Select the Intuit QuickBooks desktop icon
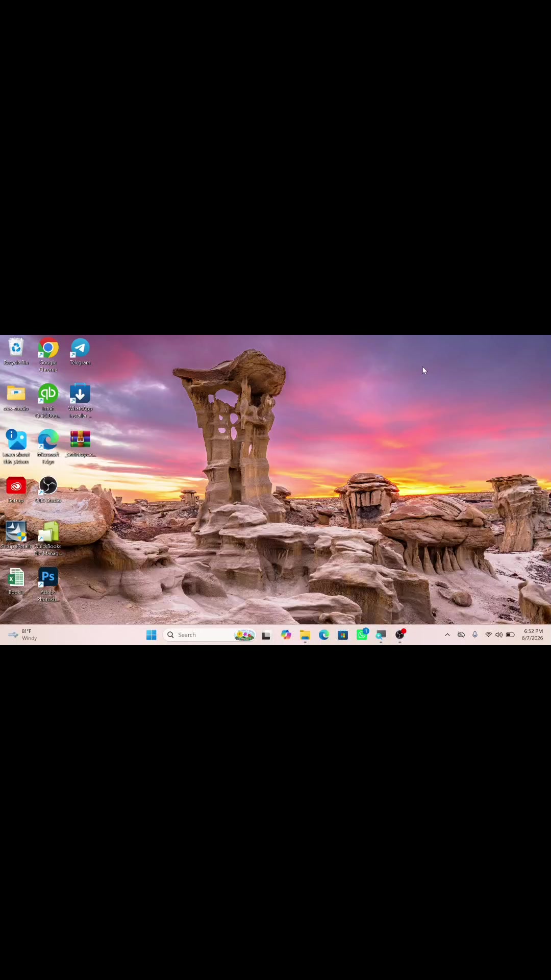551x980 pixels. (48, 401)
